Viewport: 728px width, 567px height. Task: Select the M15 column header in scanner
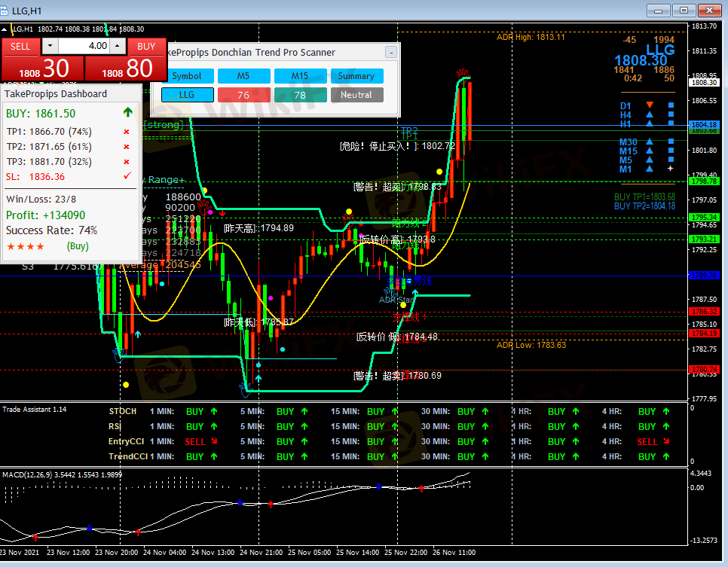click(x=300, y=76)
